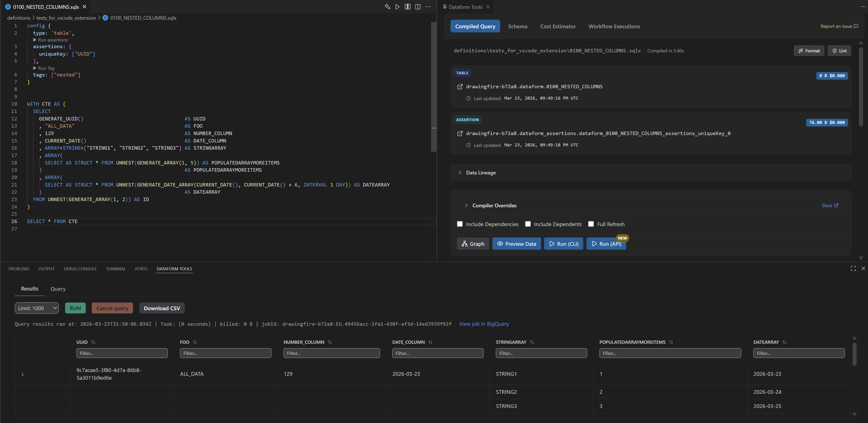
Task: Split the editor with the split icon
Action: point(408,6)
